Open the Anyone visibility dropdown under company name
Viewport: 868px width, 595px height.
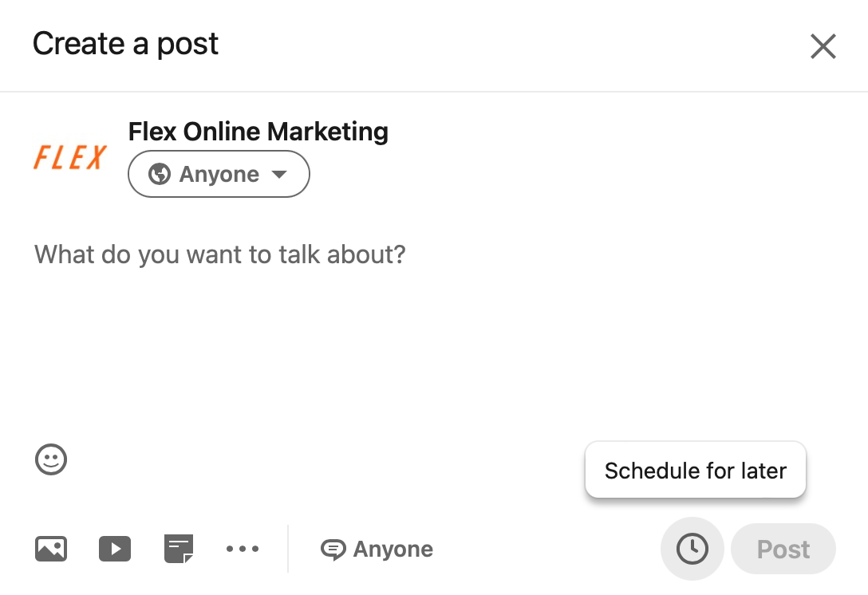coord(219,174)
